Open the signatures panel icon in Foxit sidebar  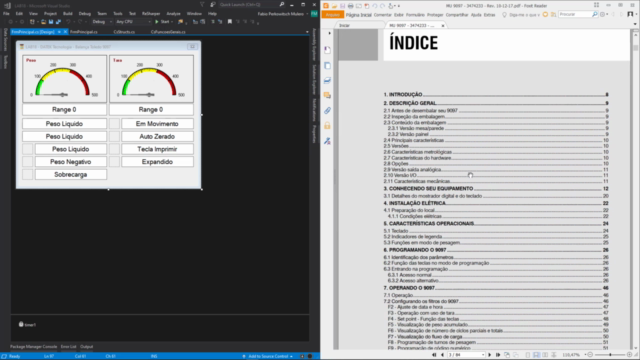(327, 141)
